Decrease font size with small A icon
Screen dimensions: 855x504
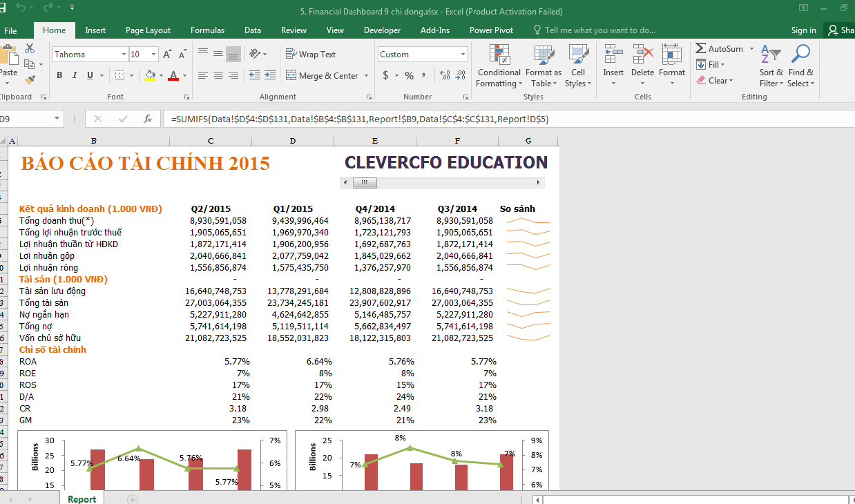pos(182,54)
